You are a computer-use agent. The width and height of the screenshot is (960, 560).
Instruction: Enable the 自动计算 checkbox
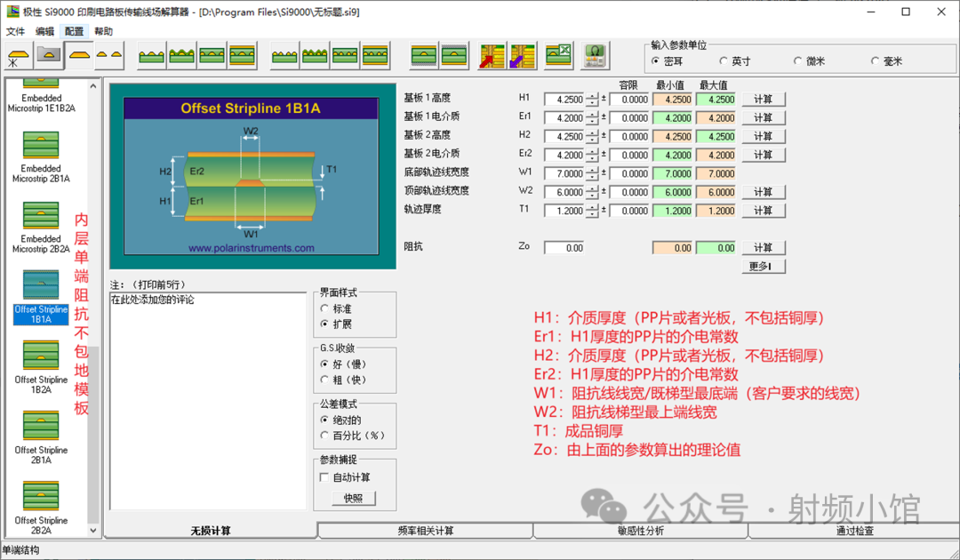point(324,477)
